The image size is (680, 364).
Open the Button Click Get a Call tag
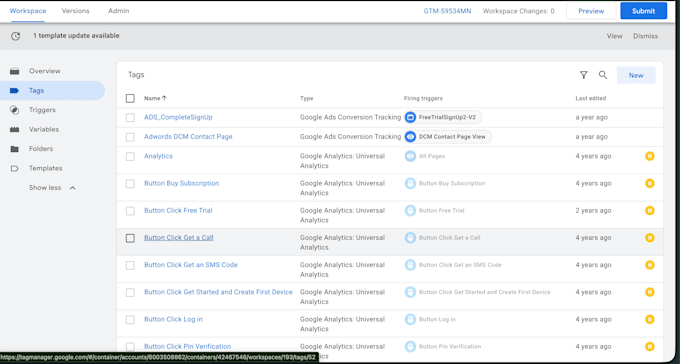point(179,238)
